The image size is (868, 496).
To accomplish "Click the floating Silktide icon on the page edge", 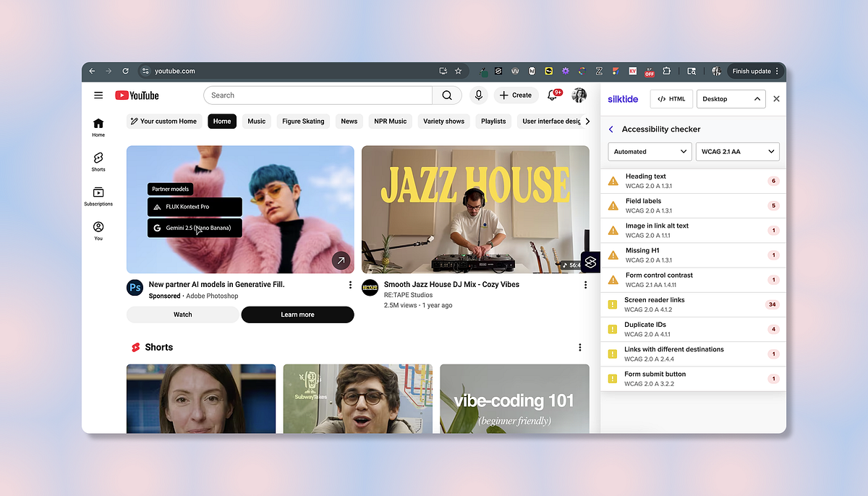I will point(590,262).
